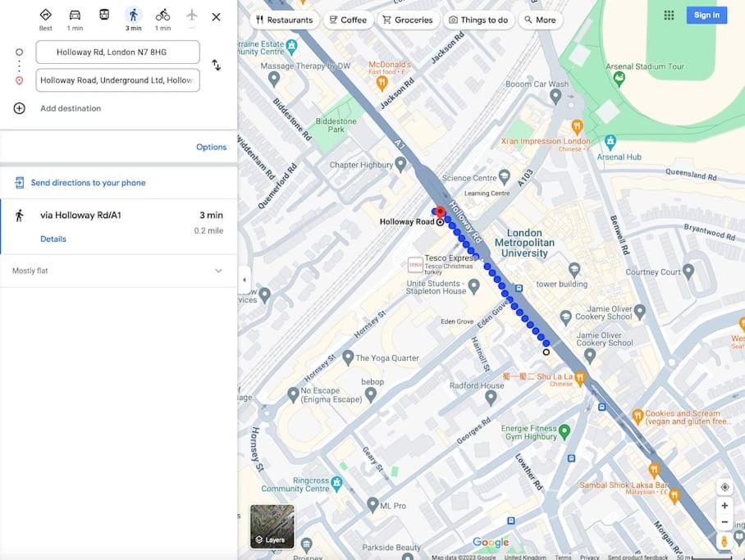This screenshot has height=560, width=745.
Task: Select the transit travel mode icon
Action: [104, 15]
